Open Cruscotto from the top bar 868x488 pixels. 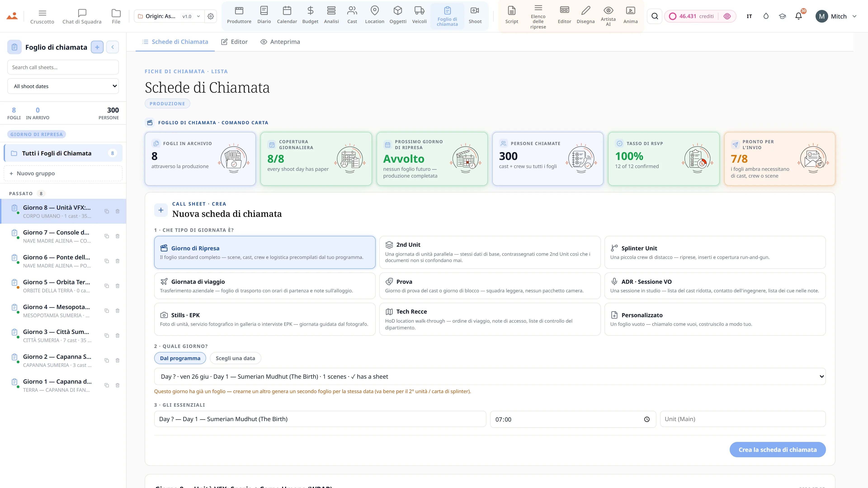coord(42,16)
